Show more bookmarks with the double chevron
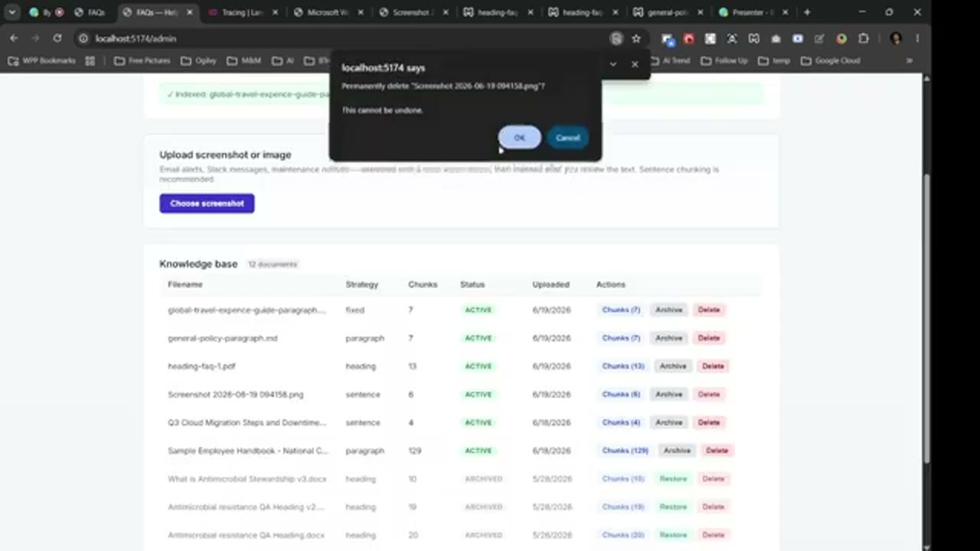Screen dimensions: 980x551 [910, 60]
